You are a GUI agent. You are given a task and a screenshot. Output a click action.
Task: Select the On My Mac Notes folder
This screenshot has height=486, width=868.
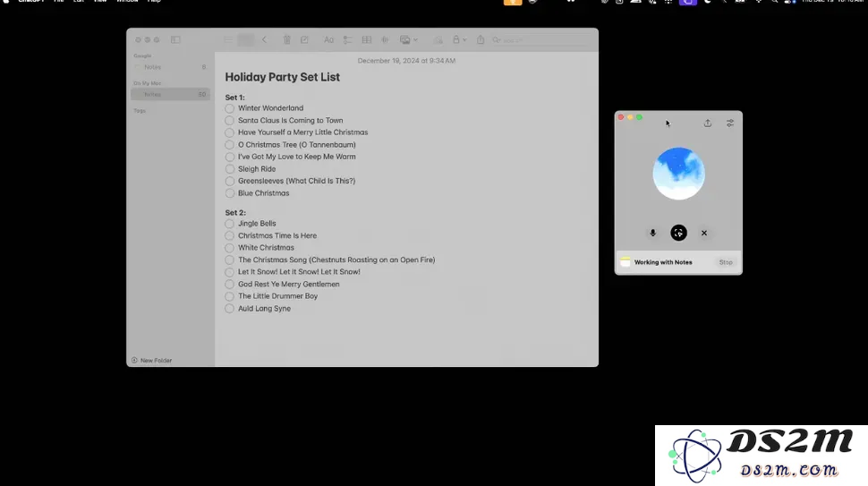point(171,95)
